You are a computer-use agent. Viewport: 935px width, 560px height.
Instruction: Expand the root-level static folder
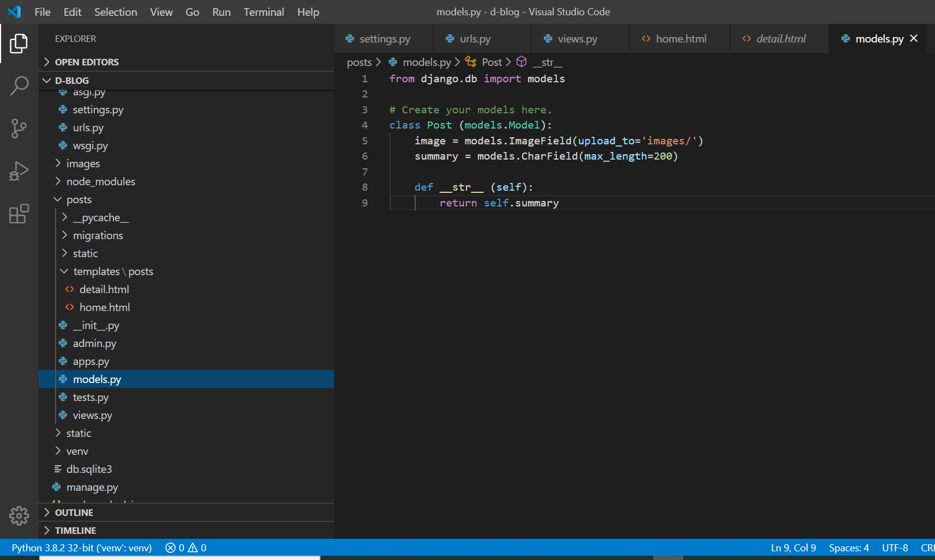pos(58,433)
